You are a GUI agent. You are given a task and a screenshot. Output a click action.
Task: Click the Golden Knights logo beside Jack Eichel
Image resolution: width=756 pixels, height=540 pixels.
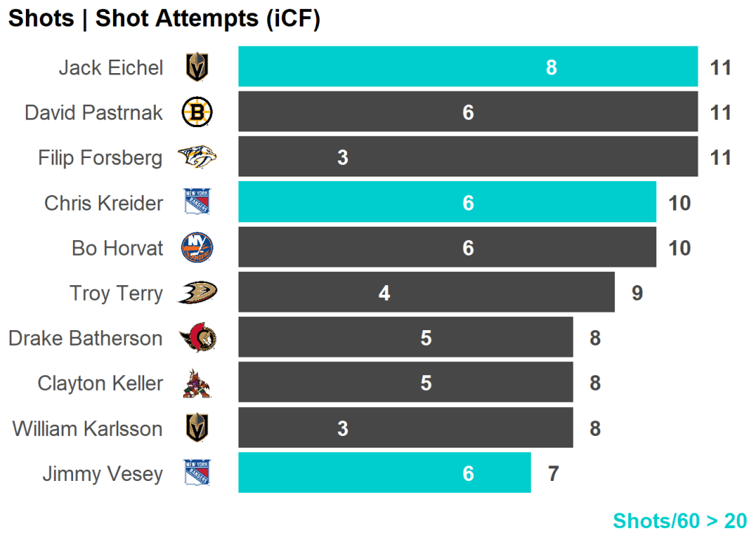pos(197,67)
